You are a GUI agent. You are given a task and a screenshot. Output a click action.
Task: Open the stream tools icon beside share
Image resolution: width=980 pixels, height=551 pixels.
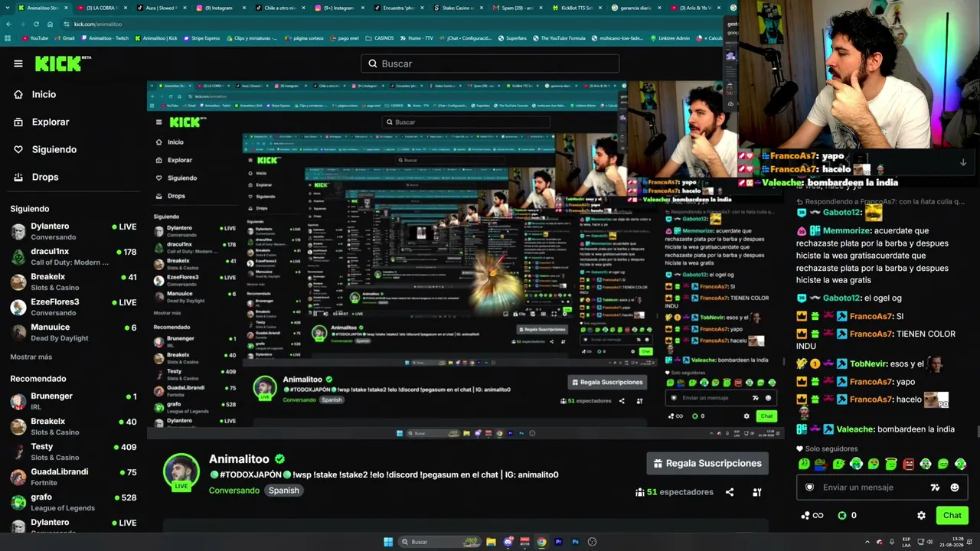756,492
